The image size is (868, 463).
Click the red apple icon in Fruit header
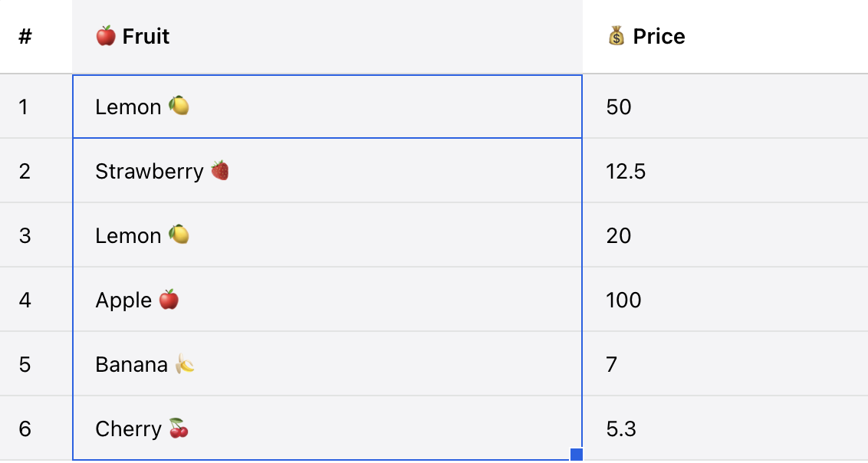click(x=106, y=36)
